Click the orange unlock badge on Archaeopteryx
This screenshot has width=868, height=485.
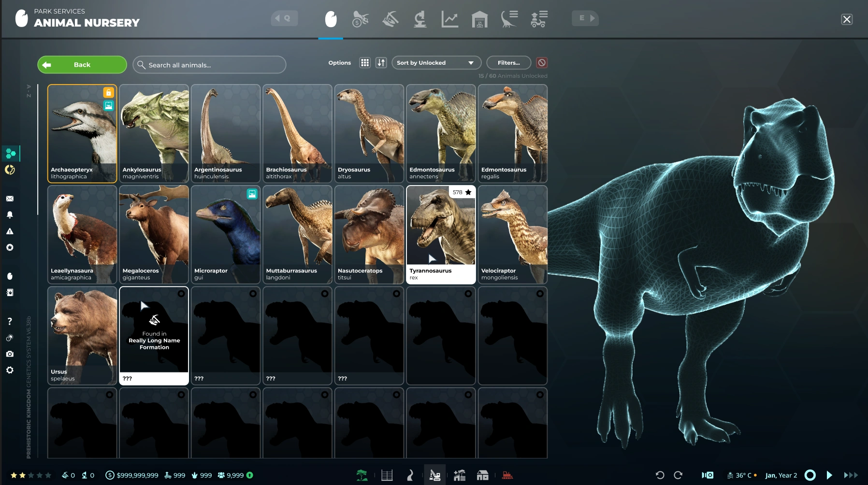click(109, 93)
